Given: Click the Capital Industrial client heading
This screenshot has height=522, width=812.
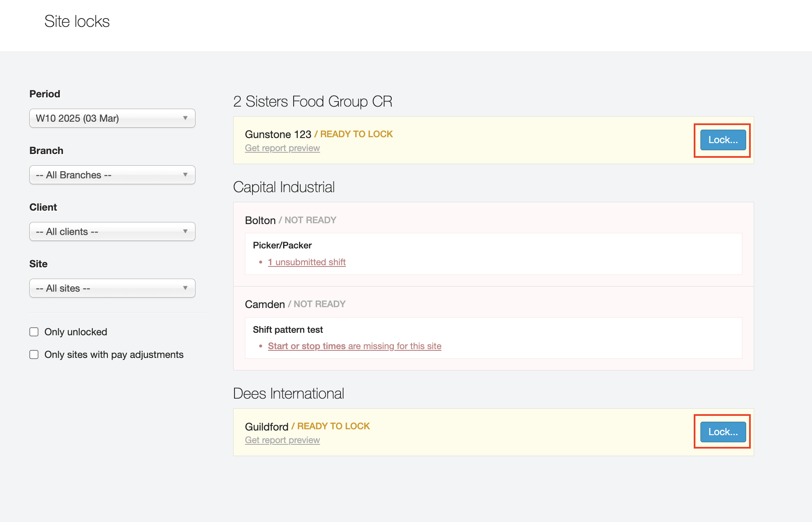Looking at the screenshot, I should click(284, 187).
